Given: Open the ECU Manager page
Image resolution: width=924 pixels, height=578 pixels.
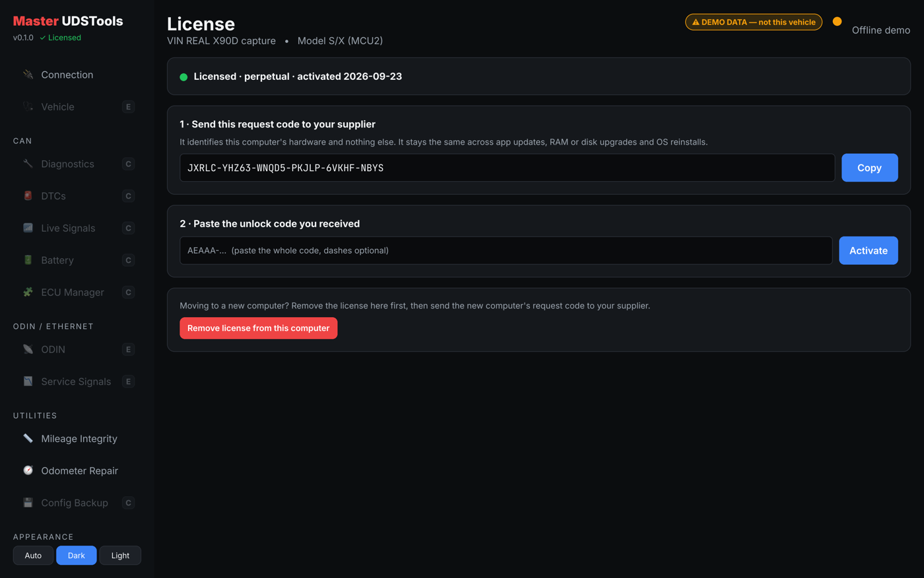Looking at the screenshot, I should click(77, 292).
